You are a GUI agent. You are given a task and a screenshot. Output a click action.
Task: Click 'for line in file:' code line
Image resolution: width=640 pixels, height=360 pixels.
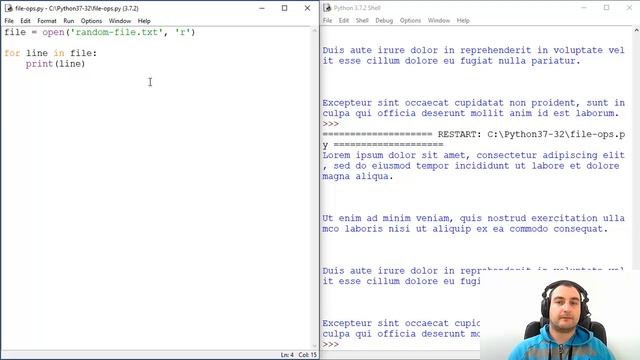tap(51, 53)
